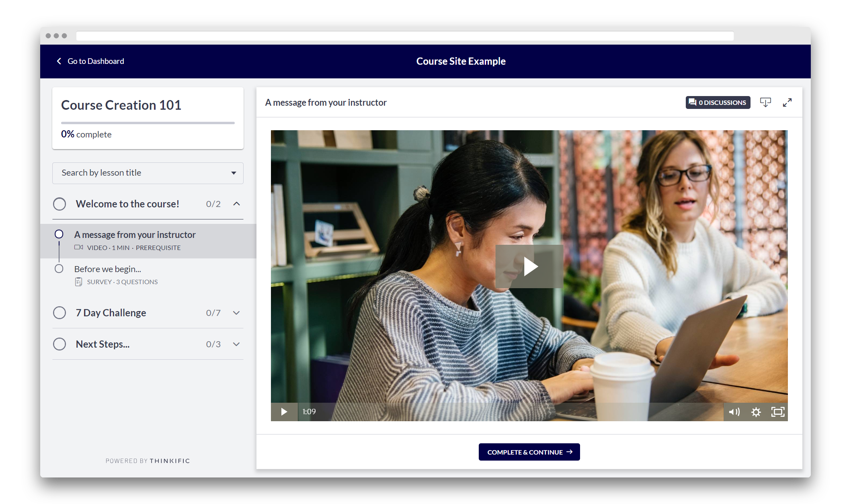
Task: Toggle the A message from your instructor circle
Action: pos(59,234)
